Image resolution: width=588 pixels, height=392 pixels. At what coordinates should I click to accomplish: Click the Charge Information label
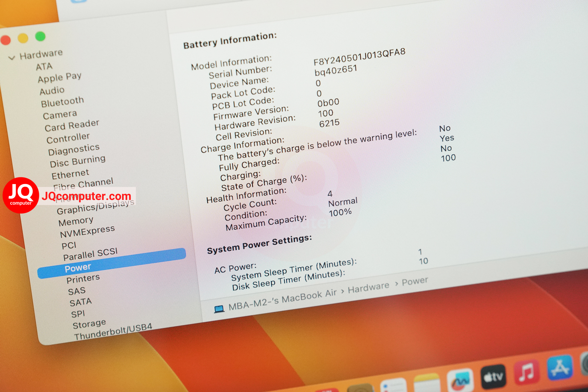click(243, 145)
